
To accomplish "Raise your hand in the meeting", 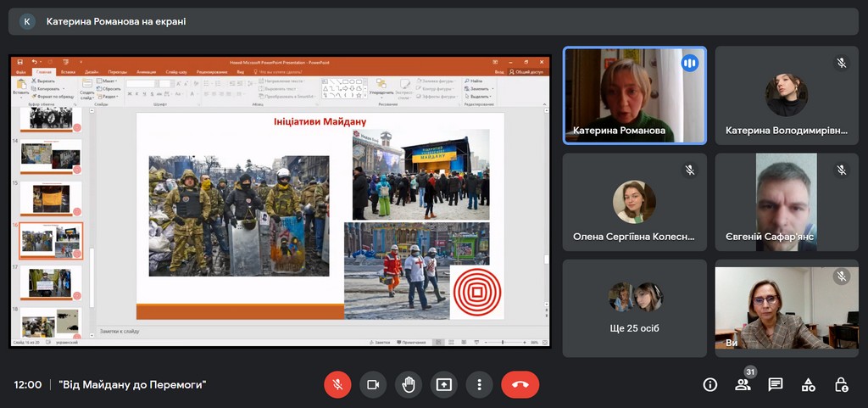I will [x=409, y=384].
